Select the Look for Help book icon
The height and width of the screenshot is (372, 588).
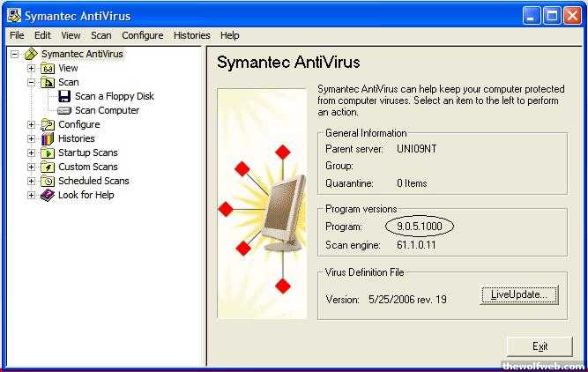tap(48, 195)
